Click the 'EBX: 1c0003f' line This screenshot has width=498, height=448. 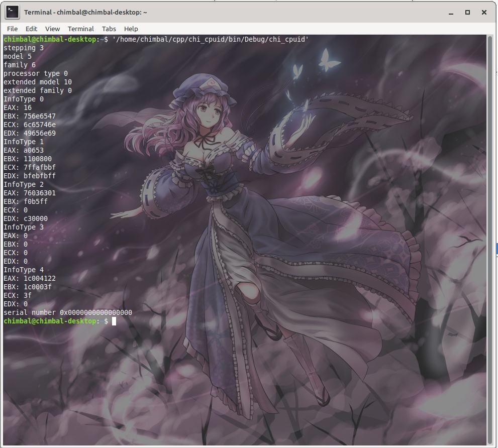28,287
